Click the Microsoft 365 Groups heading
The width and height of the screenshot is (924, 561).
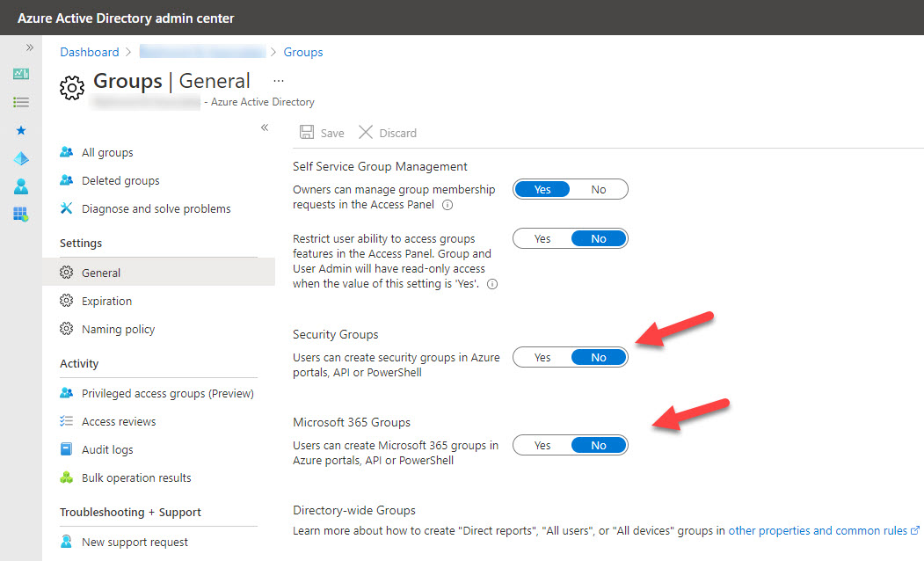pyautogui.click(x=352, y=423)
